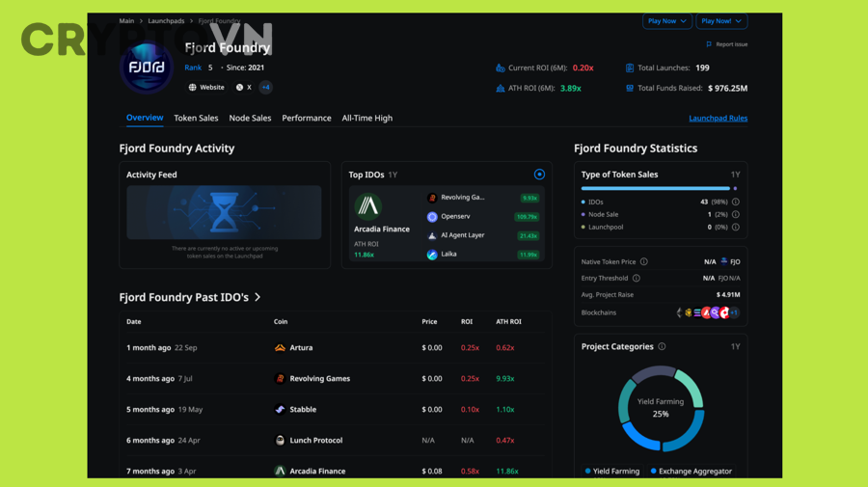Switch to the Token Sales tab

[196, 118]
